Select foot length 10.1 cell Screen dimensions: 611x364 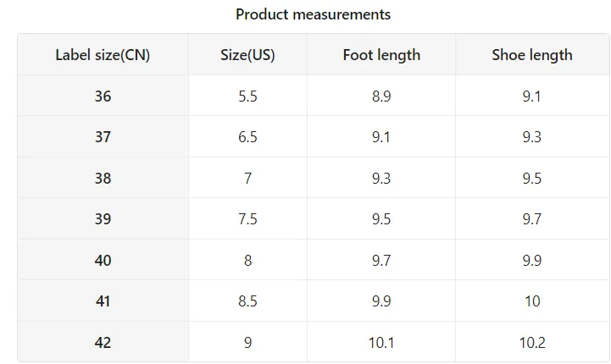tap(381, 342)
